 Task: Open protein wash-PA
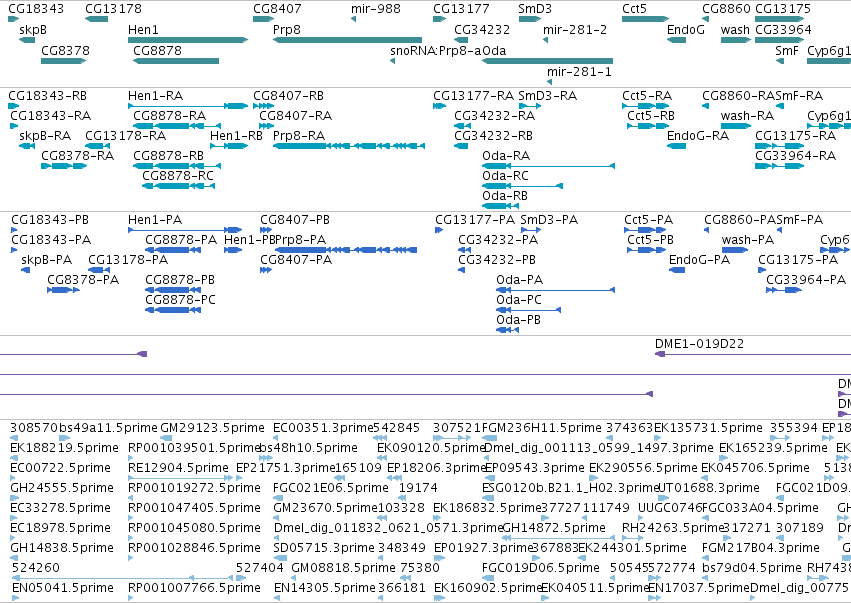(x=748, y=240)
